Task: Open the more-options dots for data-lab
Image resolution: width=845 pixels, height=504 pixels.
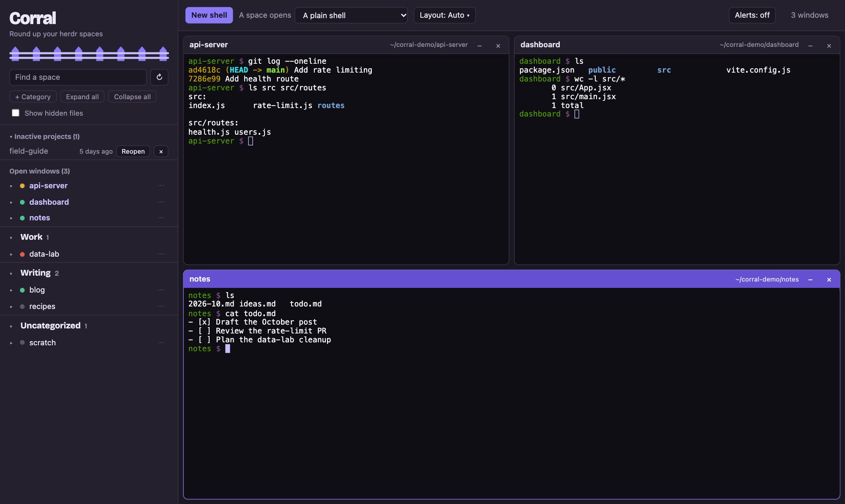Action: tap(161, 254)
